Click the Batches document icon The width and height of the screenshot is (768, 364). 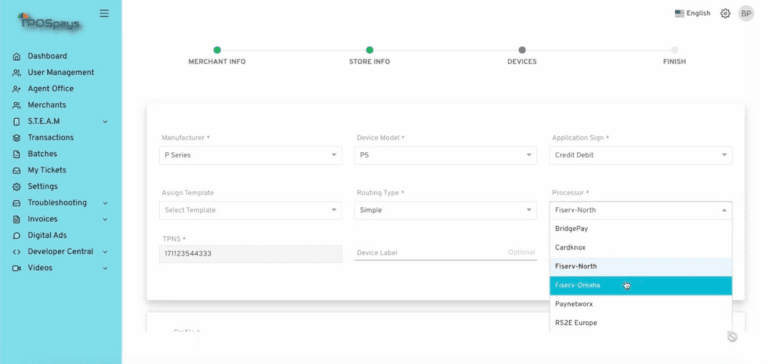(17, 154)
